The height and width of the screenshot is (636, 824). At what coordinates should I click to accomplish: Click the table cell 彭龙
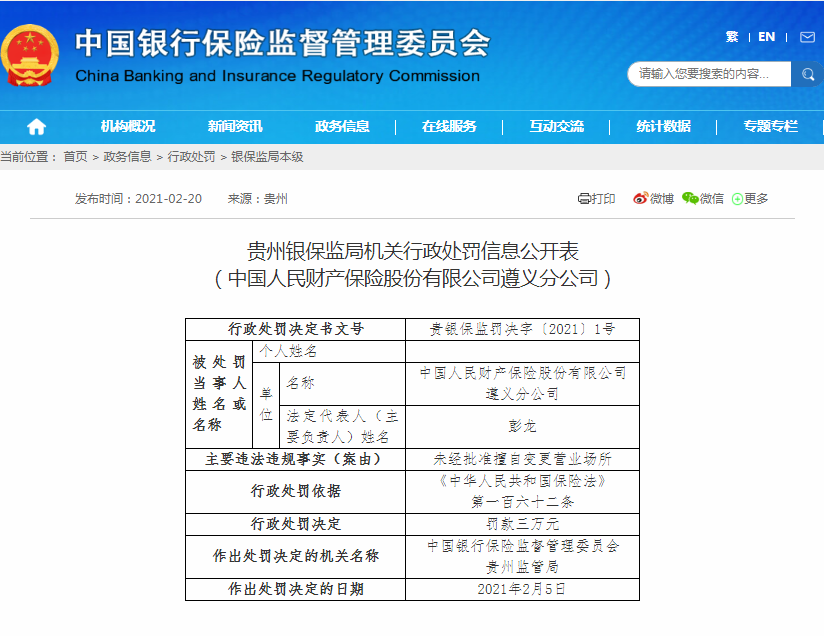522,426
